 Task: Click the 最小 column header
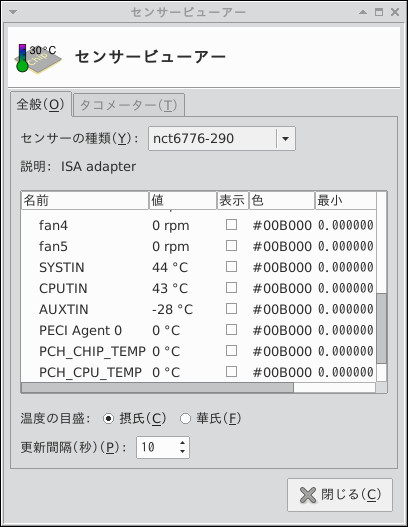tap(345, 201)
